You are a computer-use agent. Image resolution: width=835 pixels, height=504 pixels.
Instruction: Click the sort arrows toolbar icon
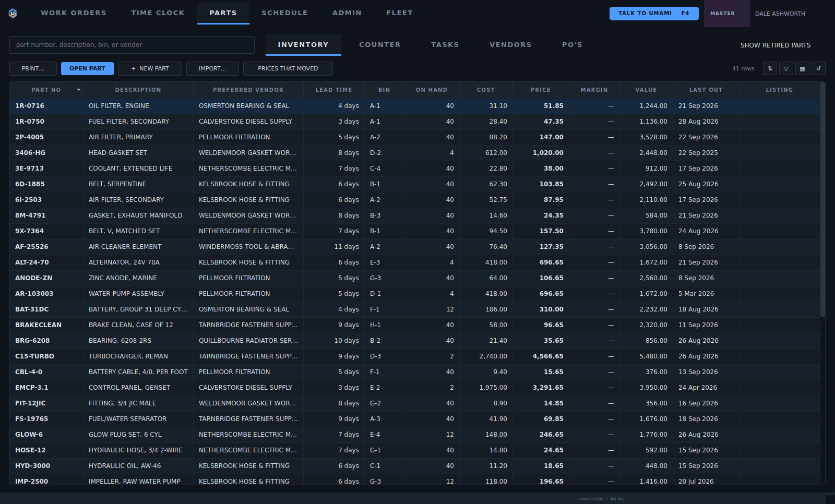(770, 68)
